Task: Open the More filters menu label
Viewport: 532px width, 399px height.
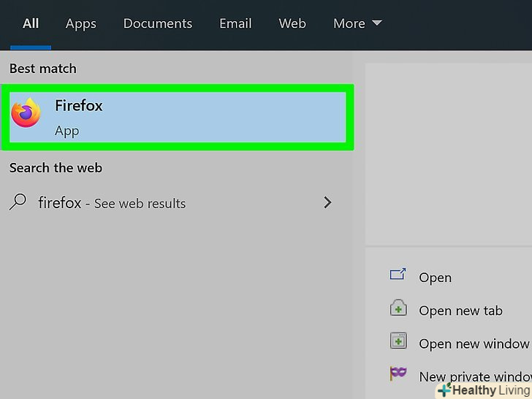Action: click(x=349, y=23)
